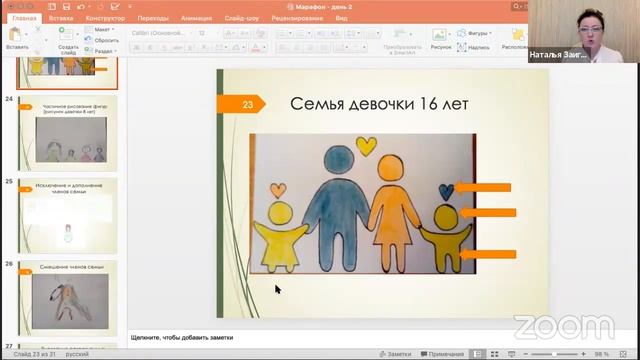Viewport: 640px width, 360px height.
Task: Click the Zoom participant video thumbnail
Action: tap(584, 31)
